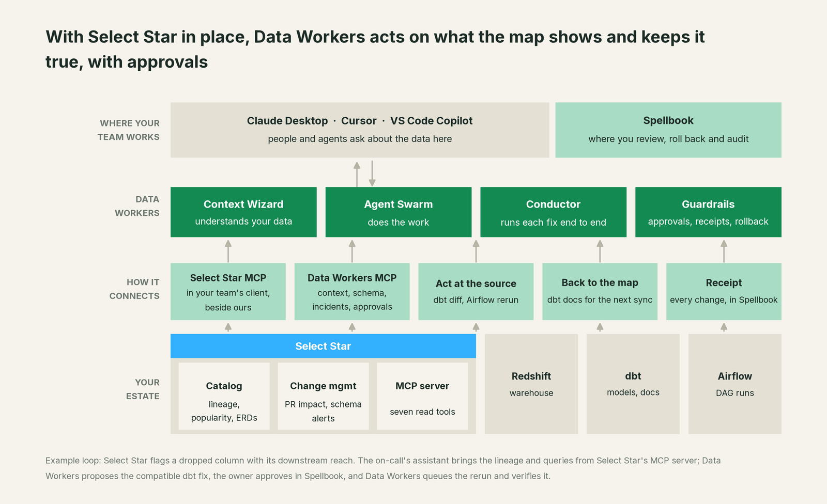Click the "DATA WORKERS" row label
This screenshot has height=504, width=827.
coord(137,206)
